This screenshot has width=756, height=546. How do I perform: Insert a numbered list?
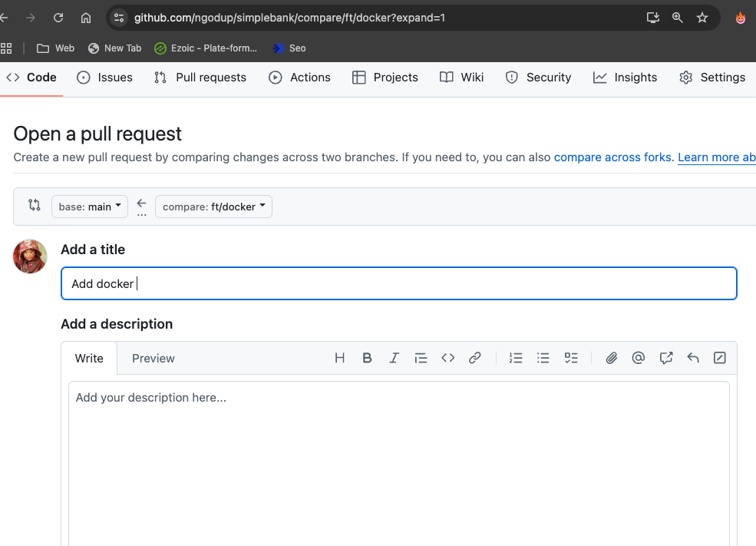click(516, 358)
